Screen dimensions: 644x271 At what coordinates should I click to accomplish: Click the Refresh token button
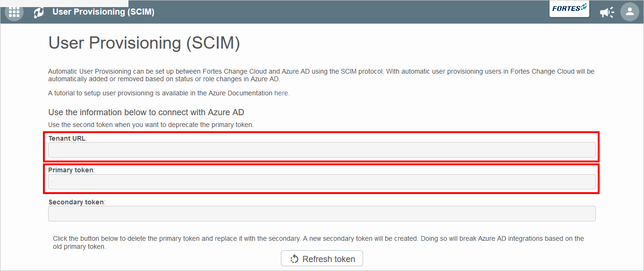click(x=322, y=259)
